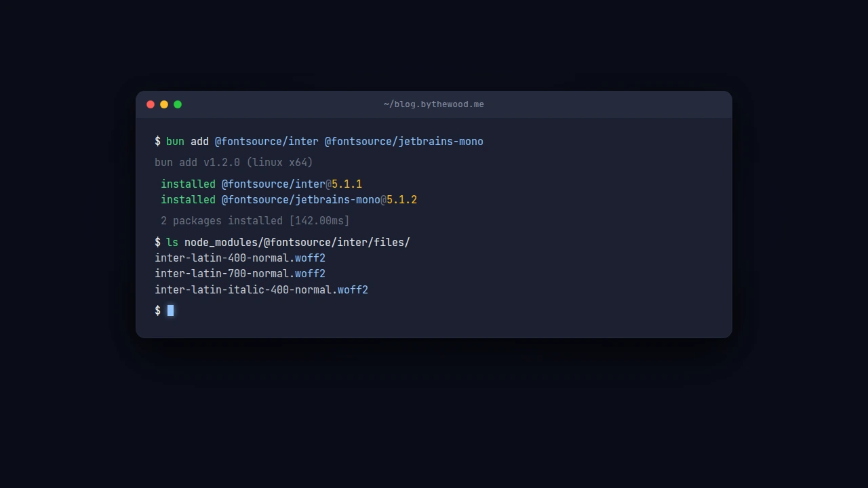
Task: Select the inter-latin-700-normal.woff2 file name
Action: click(x=240, y=274)
